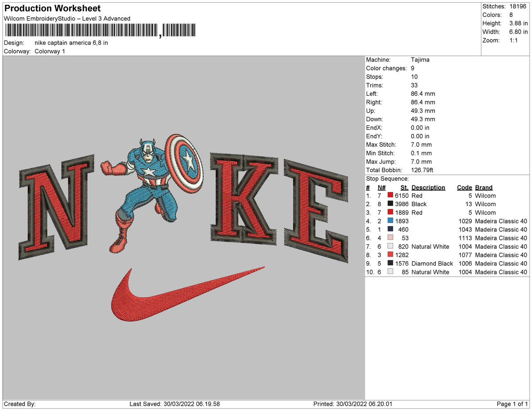Click the red swatch for stop 1 (6150 stitches)

(x=390, y=196)
